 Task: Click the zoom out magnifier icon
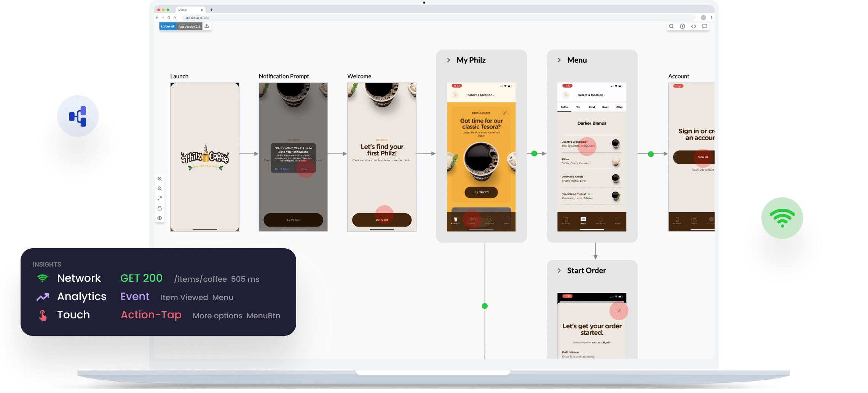(x=160, y=189)
